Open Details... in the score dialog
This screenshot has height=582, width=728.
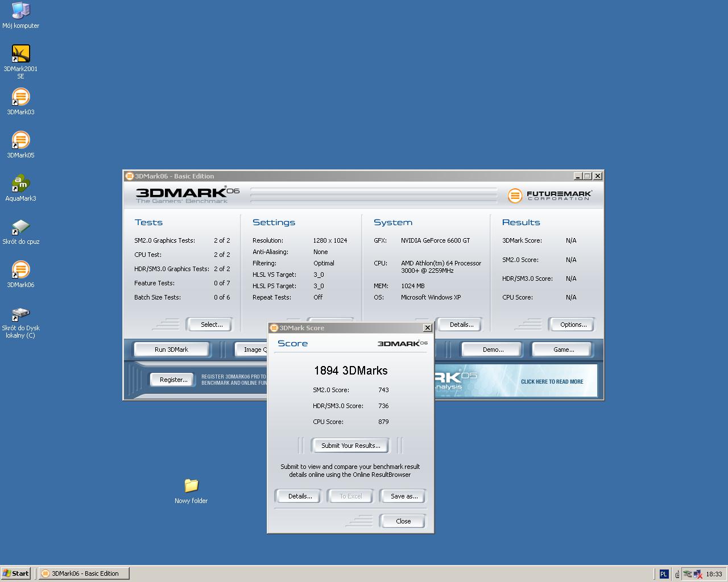click(x=300, y=496)
